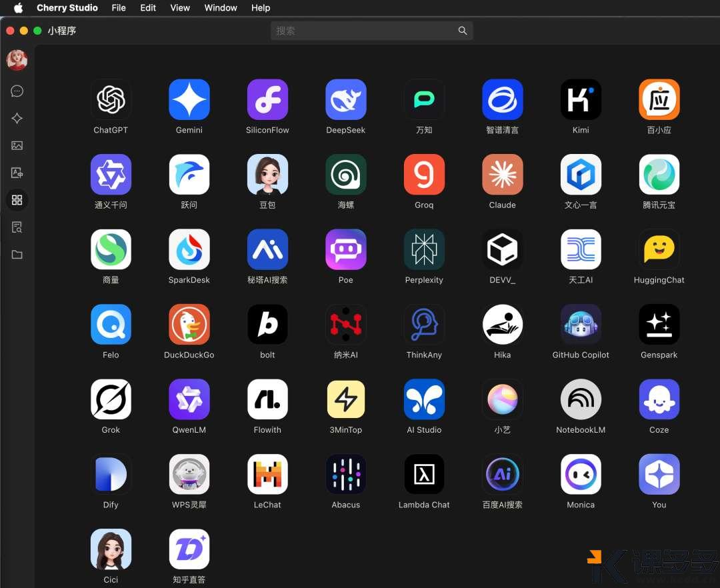Open the Felo app icon
This screenshot has height=588, width=720.
(111, 324)
